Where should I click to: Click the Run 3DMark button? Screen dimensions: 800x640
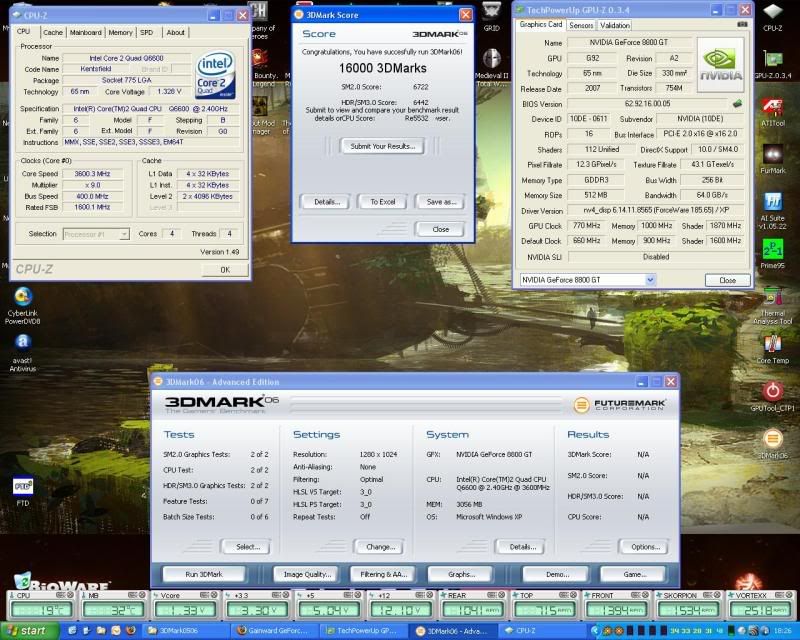[204, 575]
